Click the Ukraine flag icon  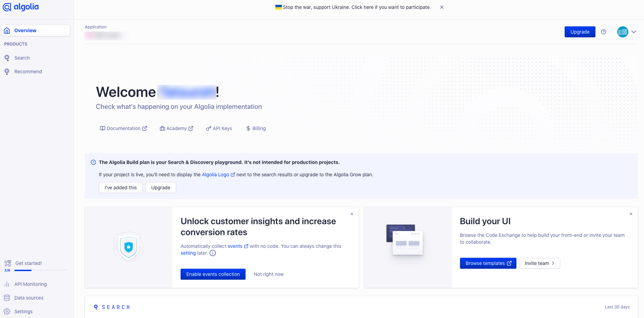tap(278, 7)
